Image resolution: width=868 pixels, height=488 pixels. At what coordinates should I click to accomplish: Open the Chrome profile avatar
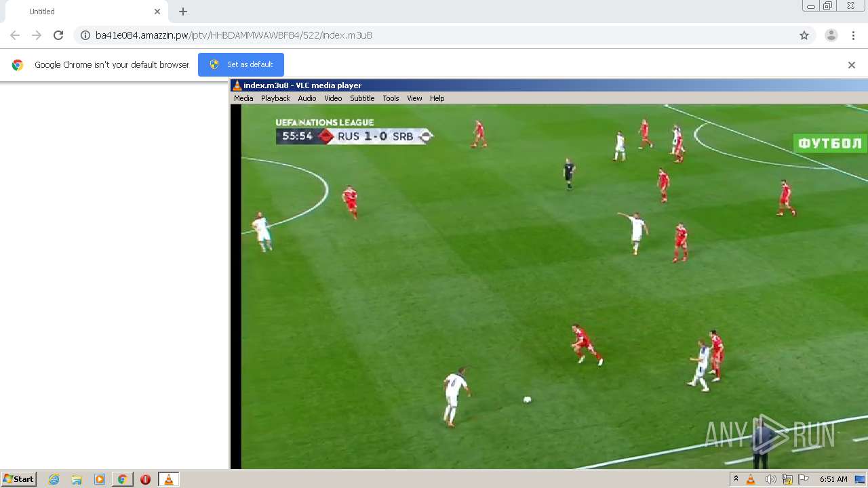point(831,35)
